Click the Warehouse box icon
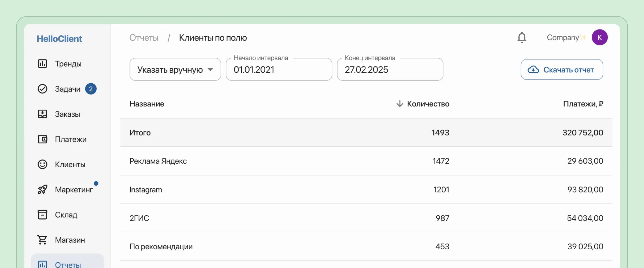This screenshot has height=268, width=644. [42, 215]
